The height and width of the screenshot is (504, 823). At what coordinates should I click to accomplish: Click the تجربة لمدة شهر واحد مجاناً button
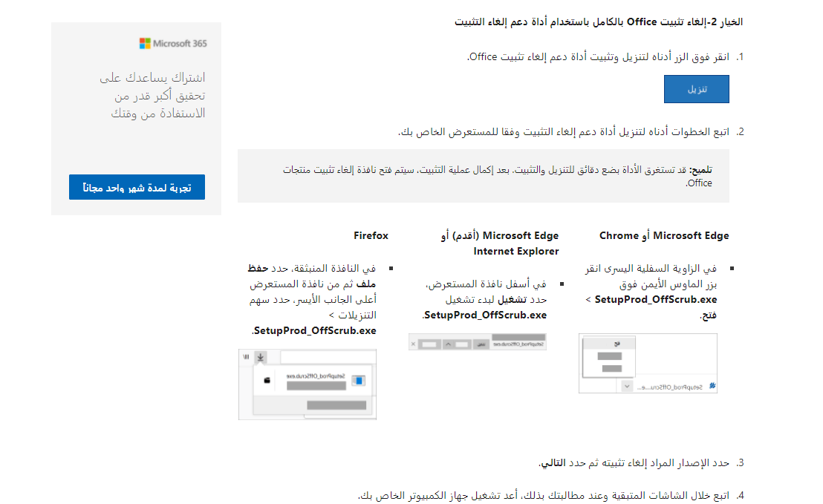click(137, 187)
